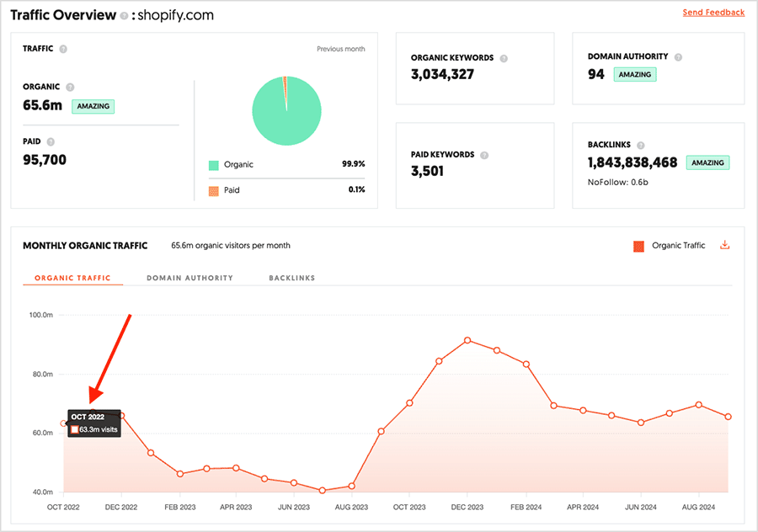Click the 95,700 paid traffic value
Image resolution: width=758 pixels, height=532 pixels.
pos(45,160)
